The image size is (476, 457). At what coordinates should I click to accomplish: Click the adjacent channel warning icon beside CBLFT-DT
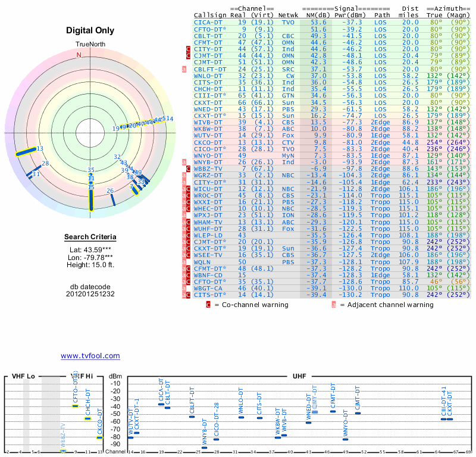coord(184,69)
